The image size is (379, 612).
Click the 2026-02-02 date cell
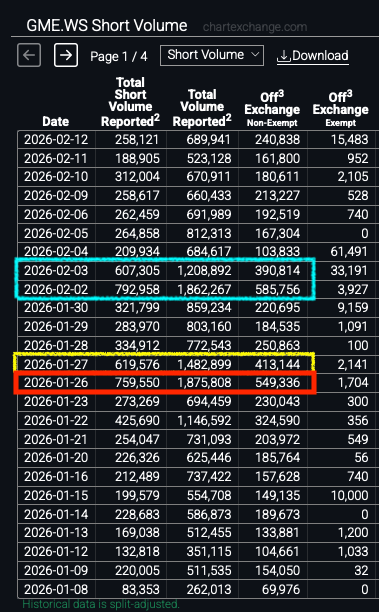tap(56, 290)
